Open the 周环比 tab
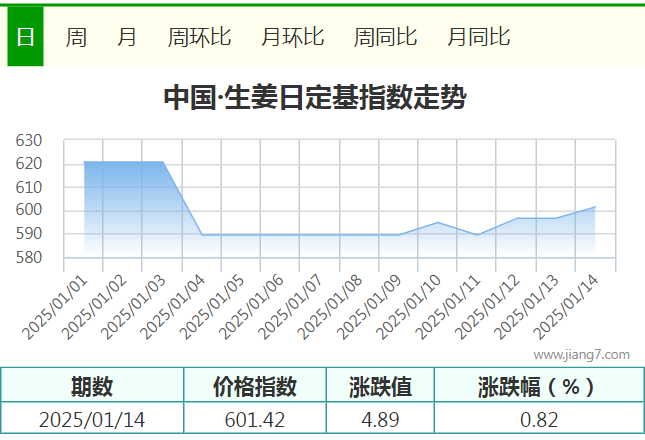The width and height of the screenshot is (645, 440). tap(199, 37)
